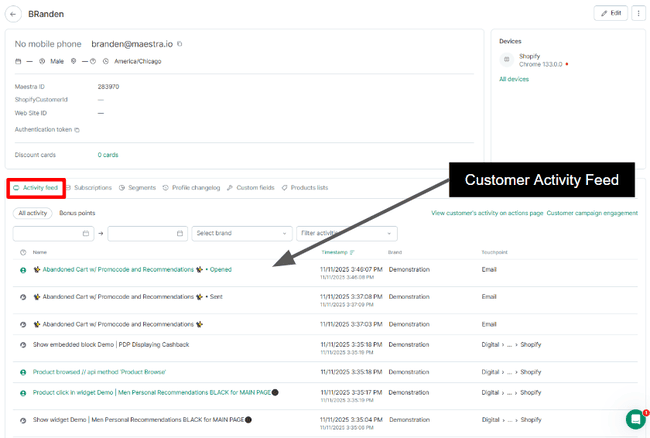
Task: Switch to the Custom fields tab
Action: [x=251, y=188]
